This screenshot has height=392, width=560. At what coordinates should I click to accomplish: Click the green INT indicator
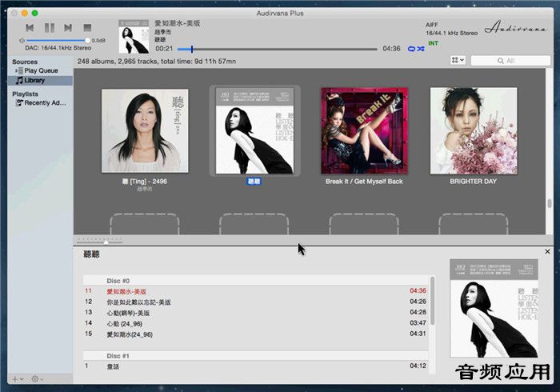click(x=433, y=43)
